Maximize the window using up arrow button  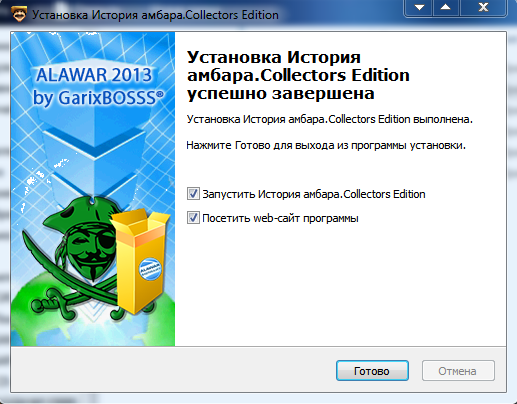pyautogui.click(x=446, y=7)
